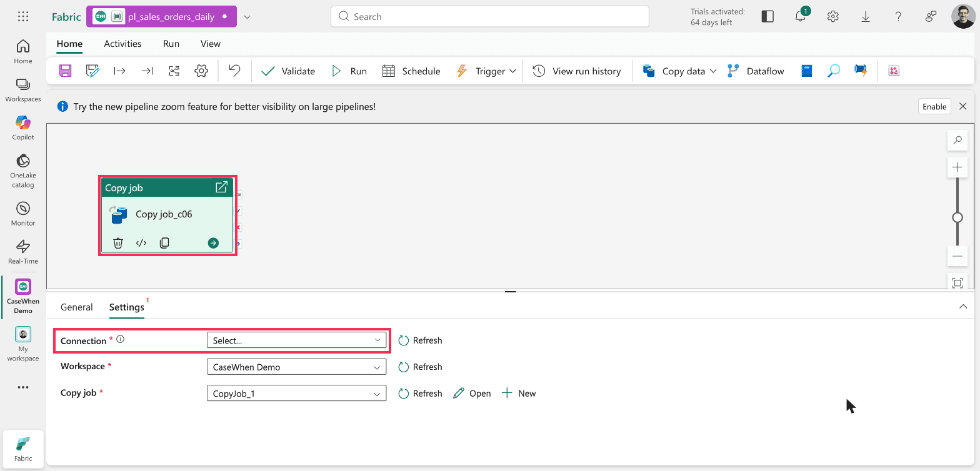Viewport: 980px width, 471px height.
Task: Open the user profile avatar
Action: pos(963,17)
